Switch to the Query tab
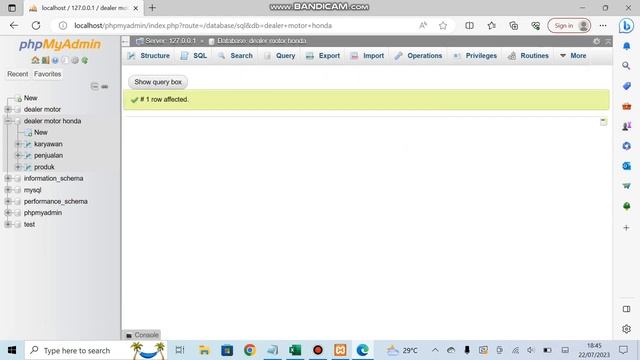This screenshot has width=640, height=360. 280,56
